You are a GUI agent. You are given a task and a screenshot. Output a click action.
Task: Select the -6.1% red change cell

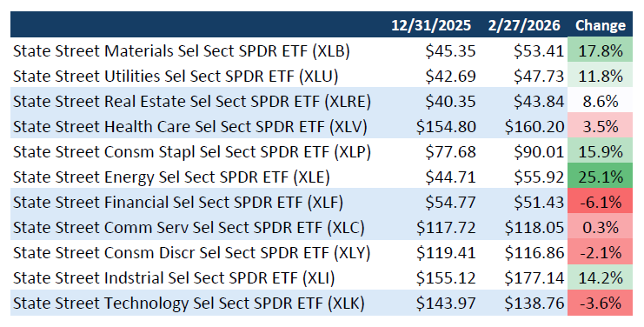point(600,201)
